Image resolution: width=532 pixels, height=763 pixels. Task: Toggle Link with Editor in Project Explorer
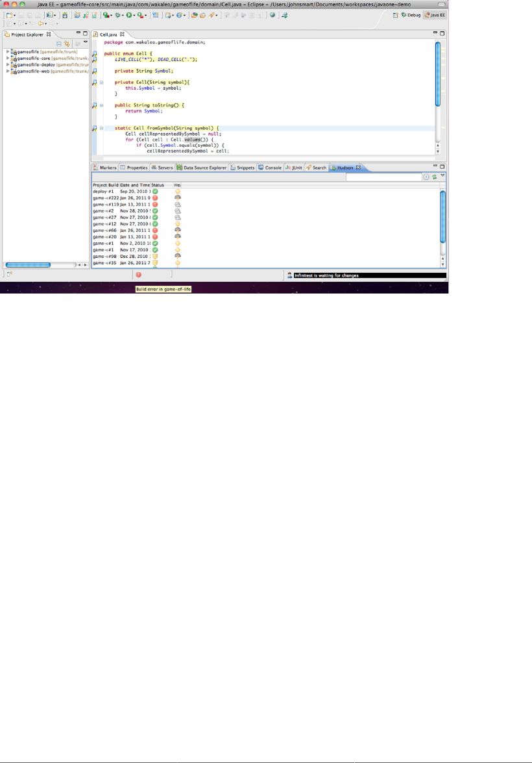click(x=67, y=44)
